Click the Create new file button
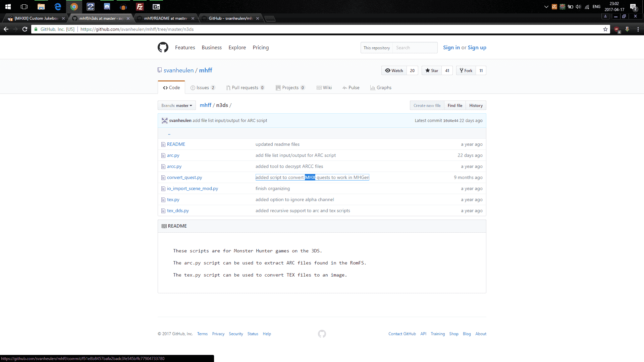This screenshot has height=362, width=644. pos(427,105)
